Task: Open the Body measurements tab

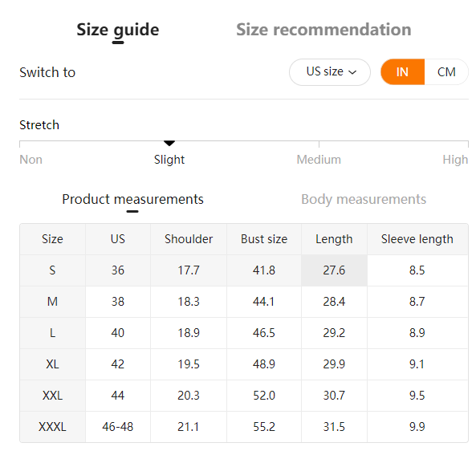Action: pos(364,199)
